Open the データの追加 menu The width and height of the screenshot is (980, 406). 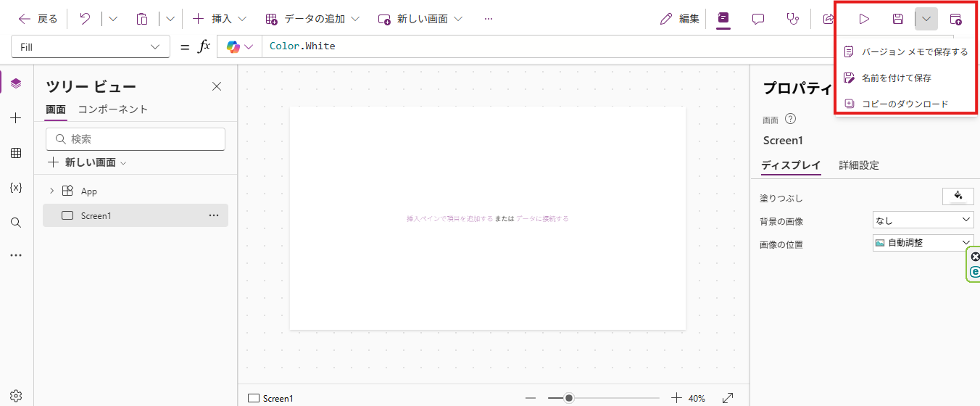(312, 19)
